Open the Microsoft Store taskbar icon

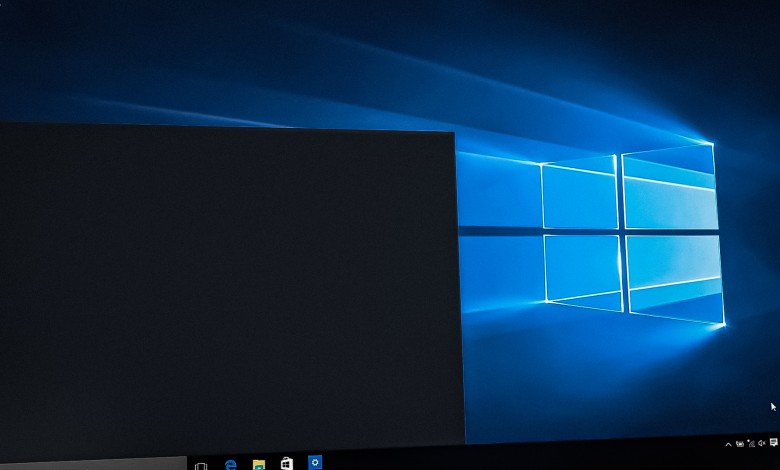coord(287,464)
